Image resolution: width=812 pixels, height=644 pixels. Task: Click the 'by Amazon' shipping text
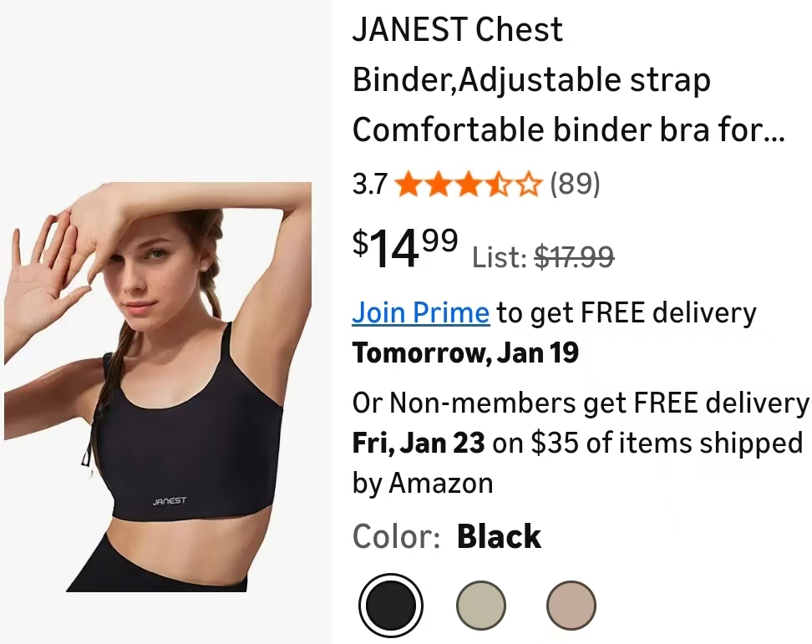(x=423, y=484)
